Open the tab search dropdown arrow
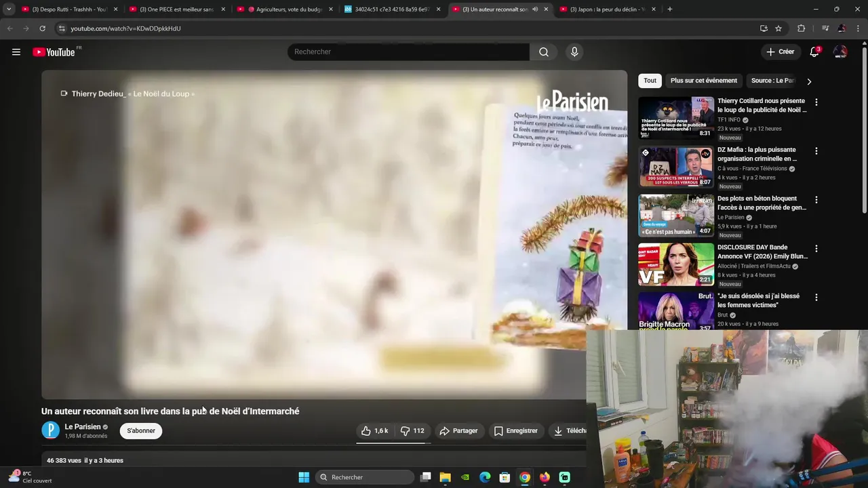The width and height of the screenshot is (868, 488). (x=9, y=9)
